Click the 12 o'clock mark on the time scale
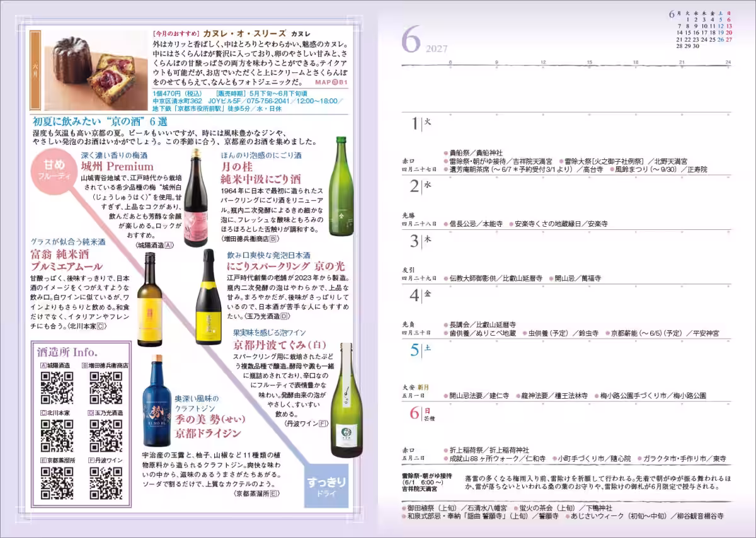 click(x=542, y=62)
